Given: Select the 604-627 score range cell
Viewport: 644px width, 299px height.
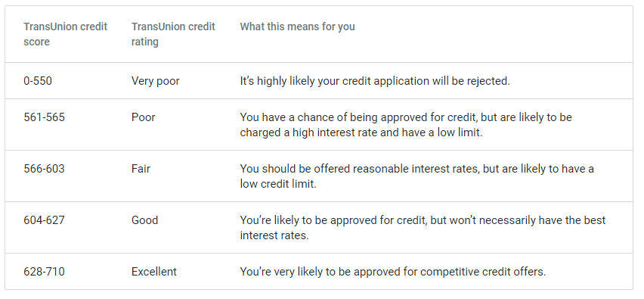Looking at the screenshot, I should [x=44, y=220].
